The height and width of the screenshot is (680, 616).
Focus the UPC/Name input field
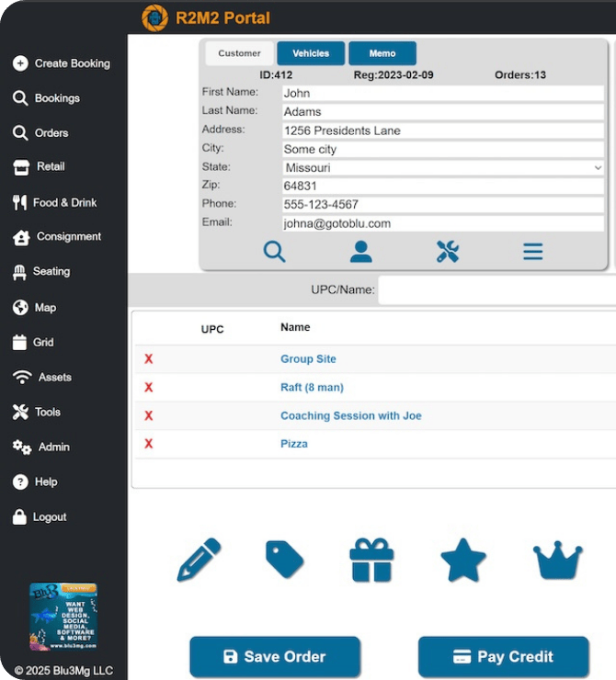click(496, 290)
